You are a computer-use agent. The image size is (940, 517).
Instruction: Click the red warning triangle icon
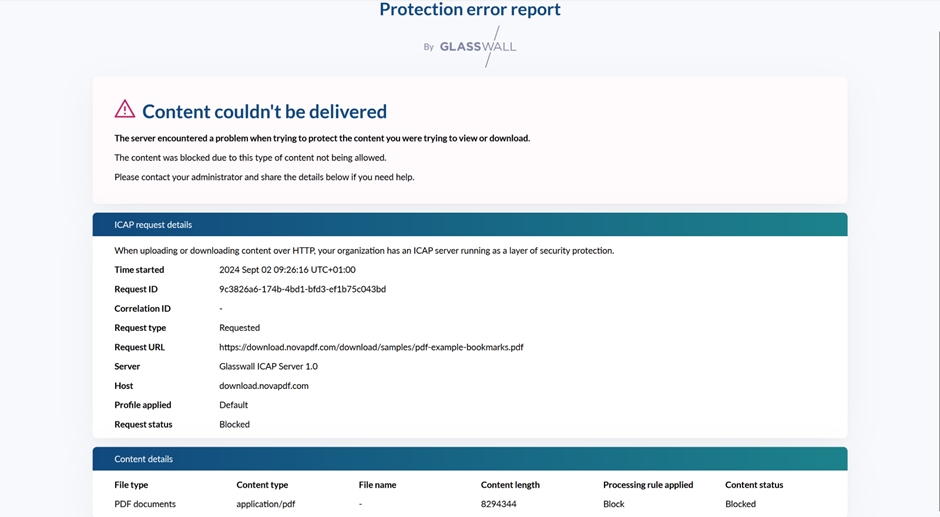124,109
